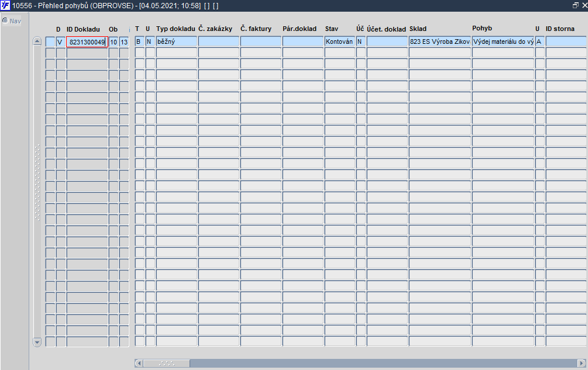Image resolution: width=588 pixels, height=370 pixels.
Task: Click the Sklad cell '823 ES Výroba Zikov'
Action: coord(440,42)
